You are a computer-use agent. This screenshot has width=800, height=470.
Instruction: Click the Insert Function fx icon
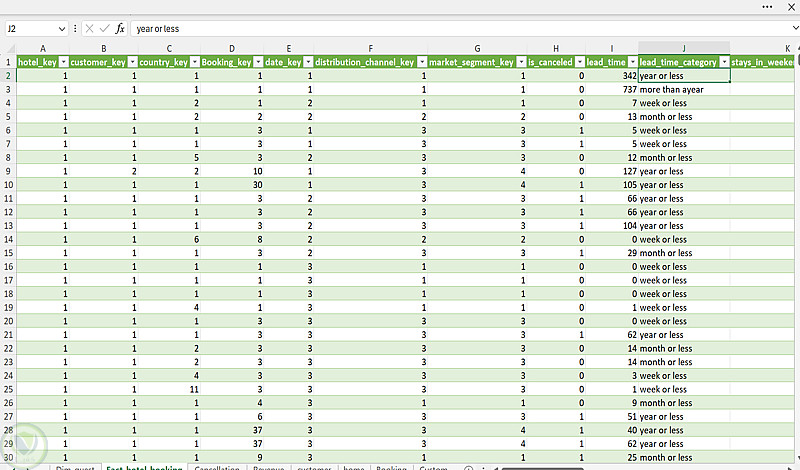[x=120, y=29]
